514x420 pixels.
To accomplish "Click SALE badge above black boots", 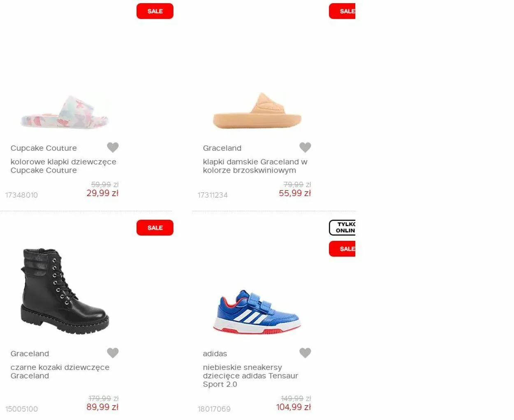I will 155,228.
